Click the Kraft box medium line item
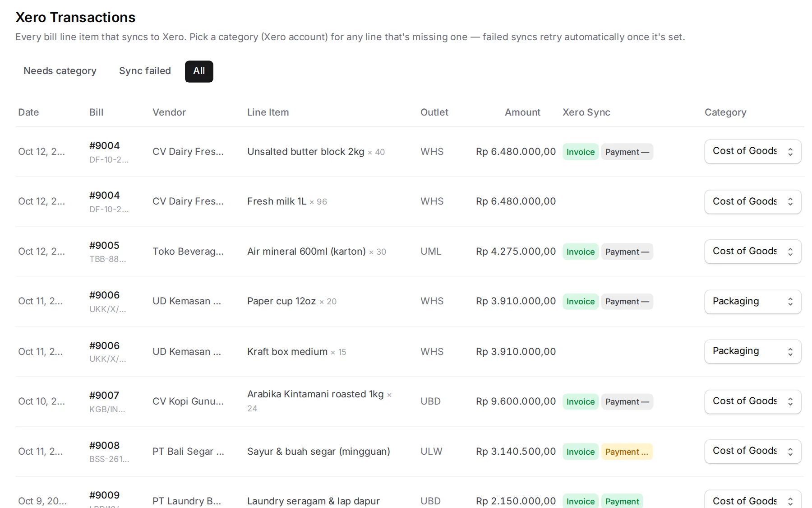Screen dimensions: 812x508 click(297, 352)
